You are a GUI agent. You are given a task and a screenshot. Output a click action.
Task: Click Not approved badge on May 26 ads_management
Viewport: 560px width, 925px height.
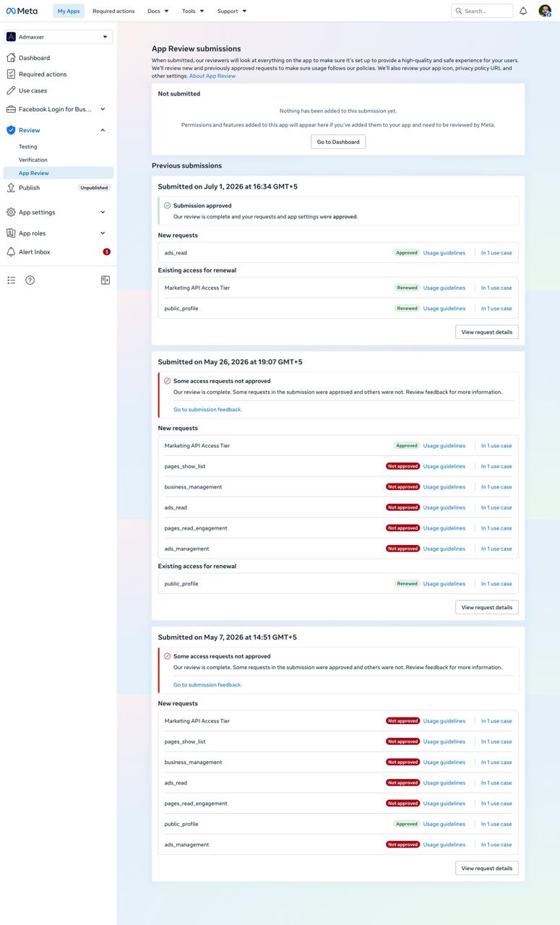403,548
